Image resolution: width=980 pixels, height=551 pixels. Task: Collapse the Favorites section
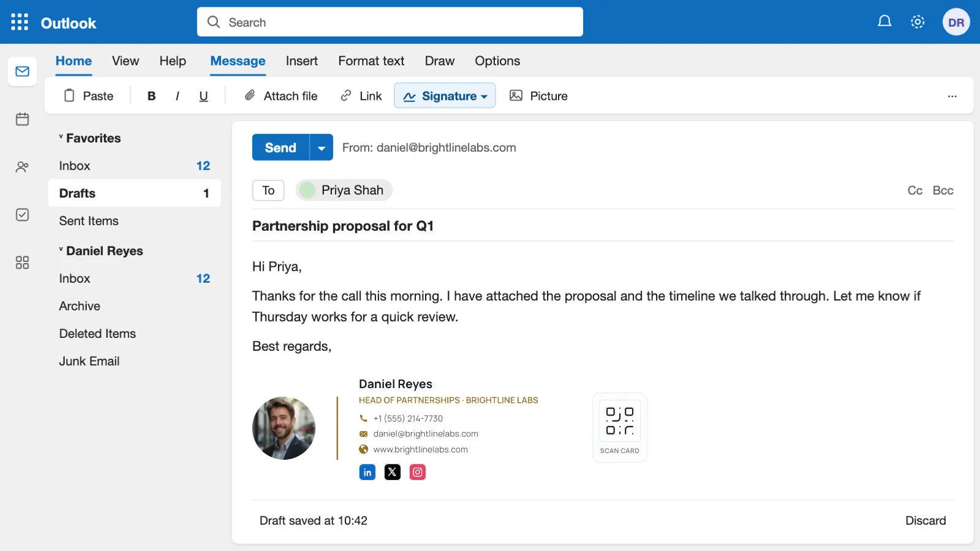[x=90, y=138]
